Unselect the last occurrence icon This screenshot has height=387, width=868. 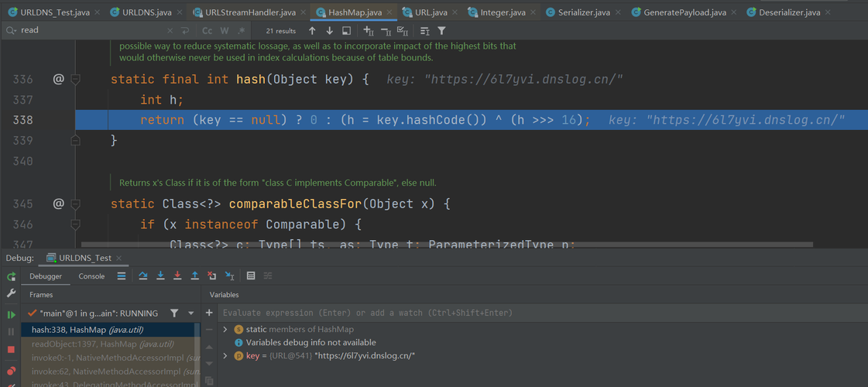point(386,30)
